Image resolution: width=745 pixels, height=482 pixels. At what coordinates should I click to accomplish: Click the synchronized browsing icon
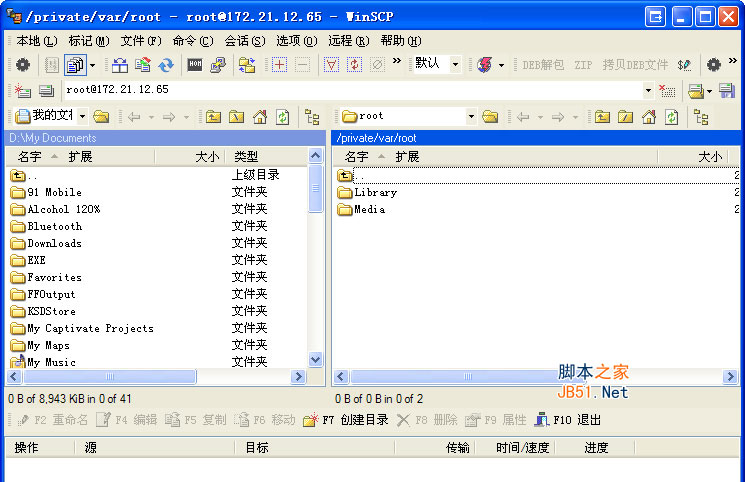click(247, 65)
